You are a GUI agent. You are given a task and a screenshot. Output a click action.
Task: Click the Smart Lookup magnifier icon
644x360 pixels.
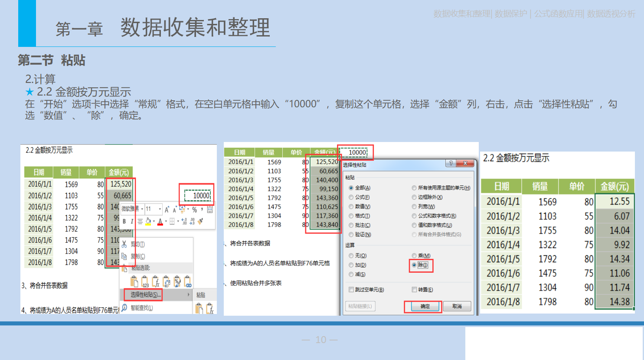tap(124, 307)
